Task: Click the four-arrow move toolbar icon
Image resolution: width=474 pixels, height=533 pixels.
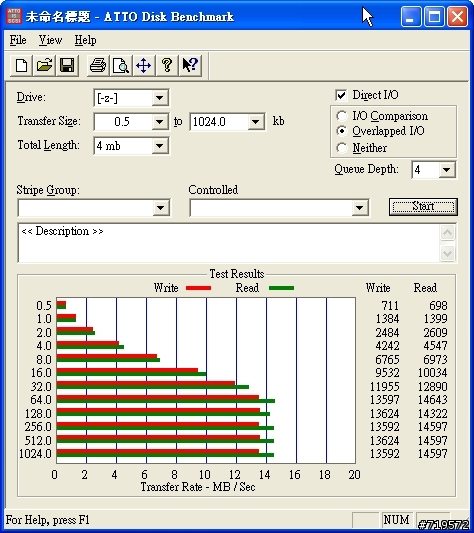Action: (x=144, y=65)
